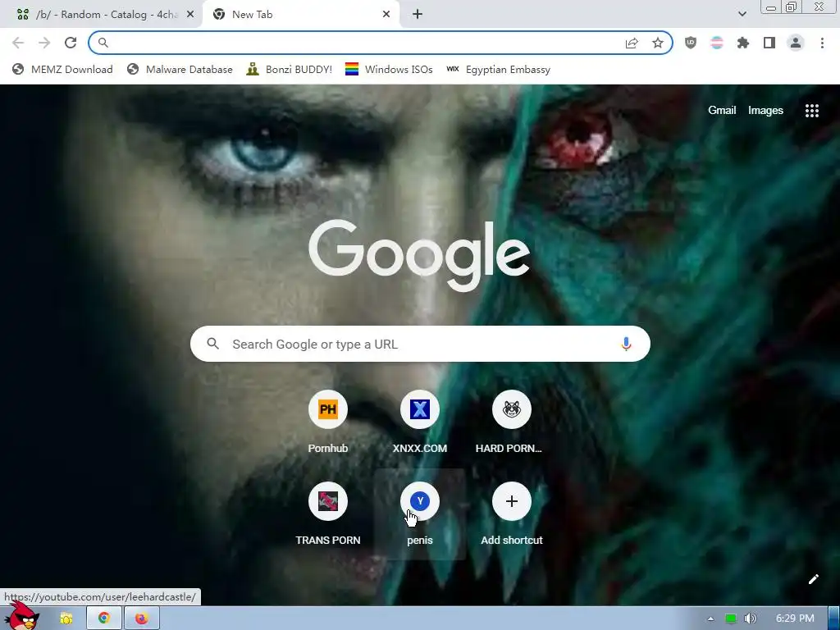The image size is (840, 630).
Task: Open the Images link
Action: pos(765,111)
